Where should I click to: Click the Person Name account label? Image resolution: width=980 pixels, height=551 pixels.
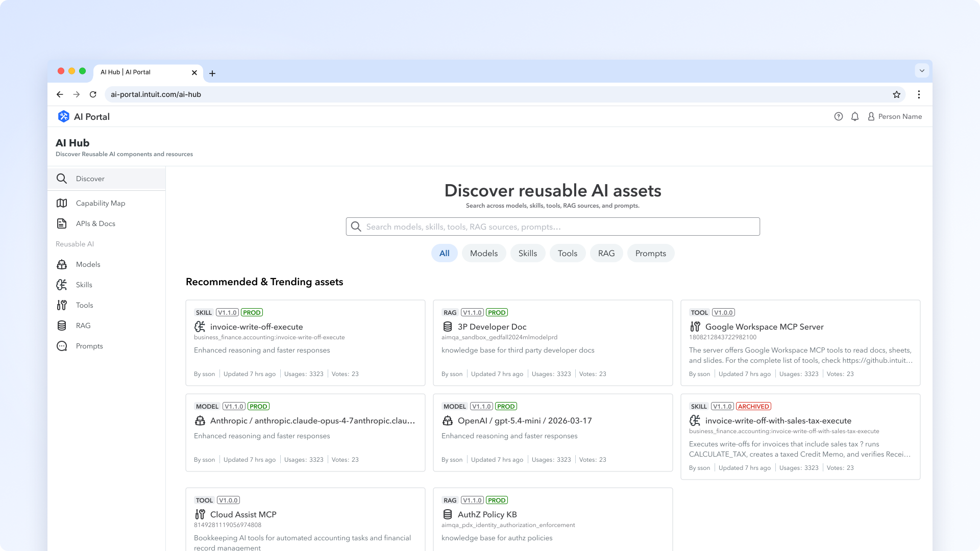(x=900, y=116)
